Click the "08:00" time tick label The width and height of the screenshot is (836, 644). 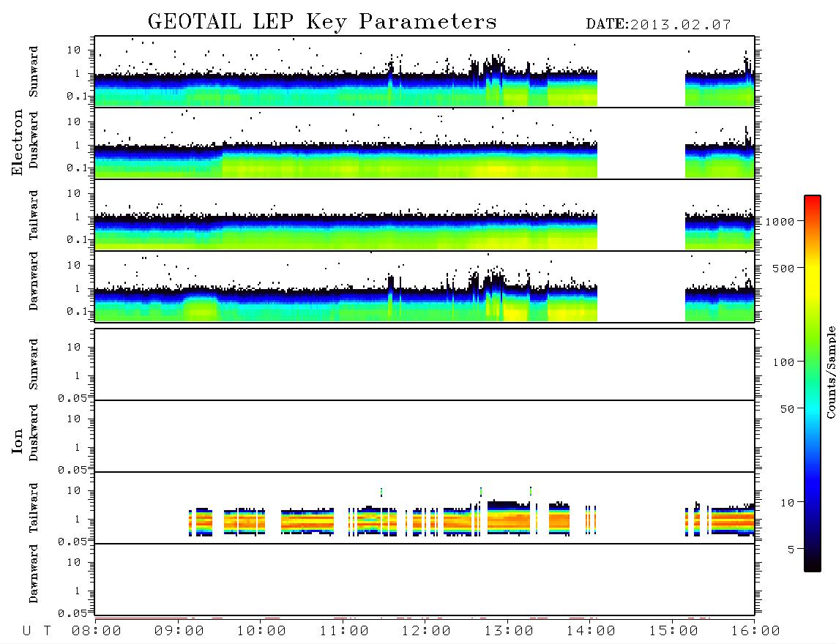tap(97, 631)
